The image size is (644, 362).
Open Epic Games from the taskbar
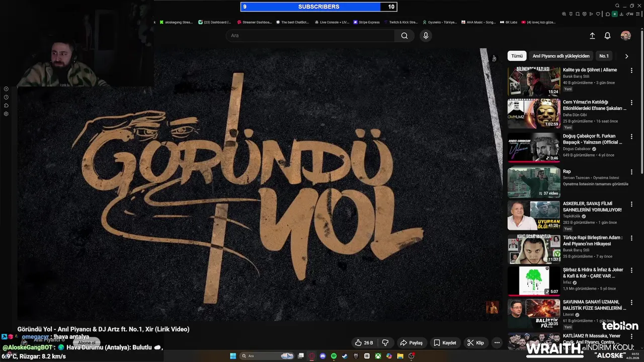click(356, 356)
